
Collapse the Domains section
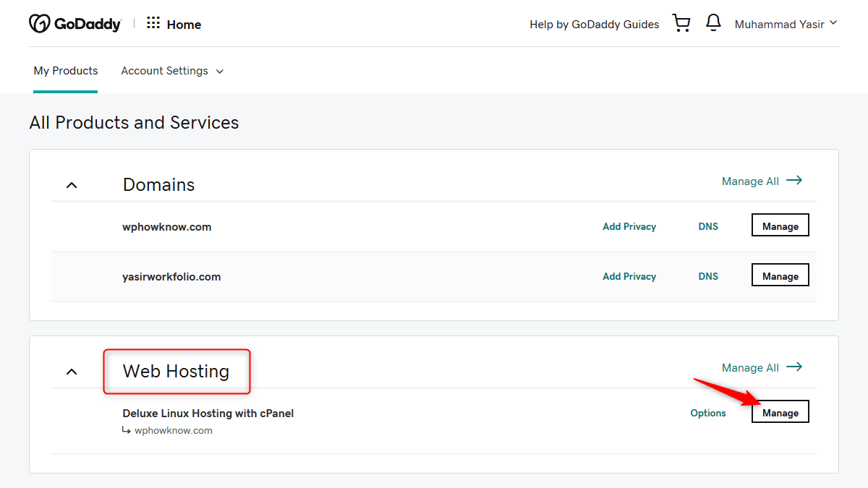pos(72,185)
